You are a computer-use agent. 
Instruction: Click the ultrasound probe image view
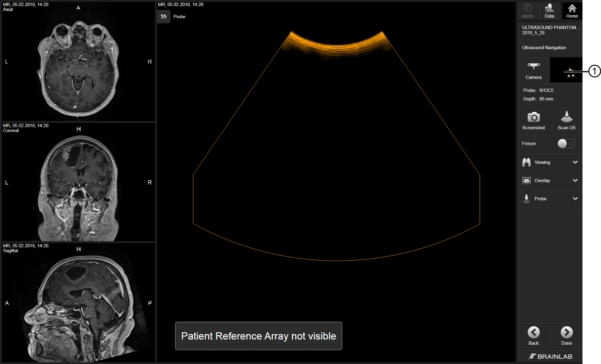click(336, 181)
